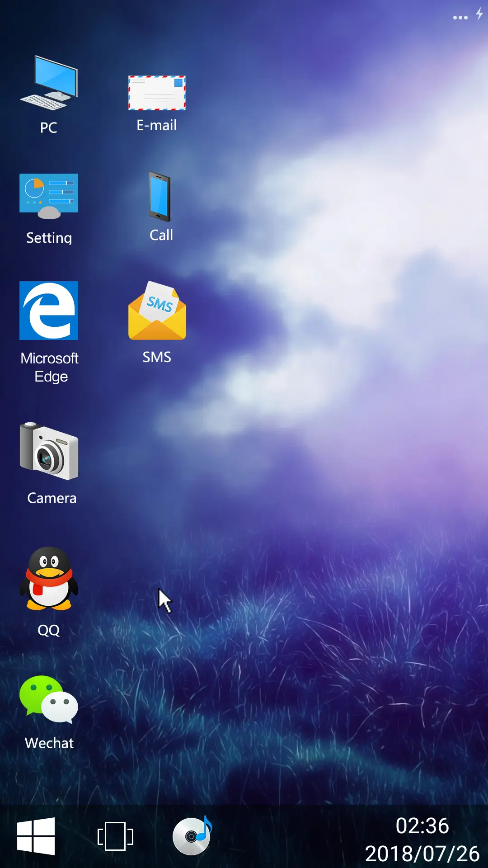Launch the Setting app
Image resolution: width=488 pixels, height=868 pixels.
pyautogui.click(x=49, y=196)
